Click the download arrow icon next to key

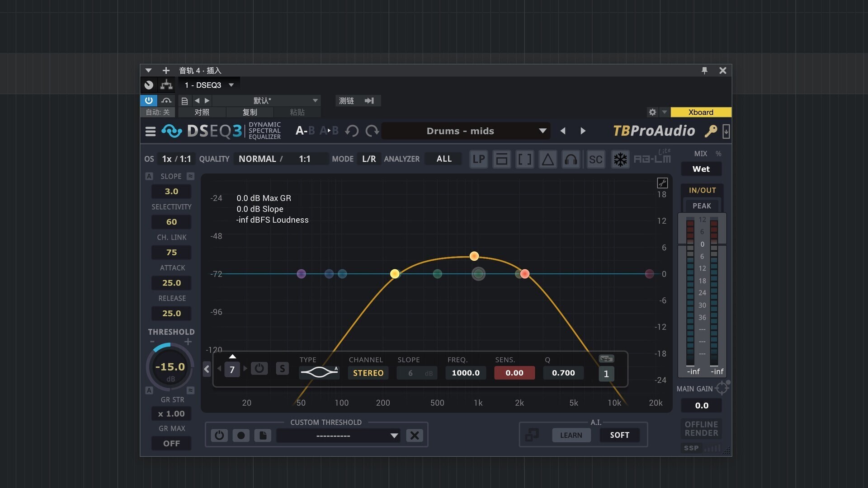(726, 131)
